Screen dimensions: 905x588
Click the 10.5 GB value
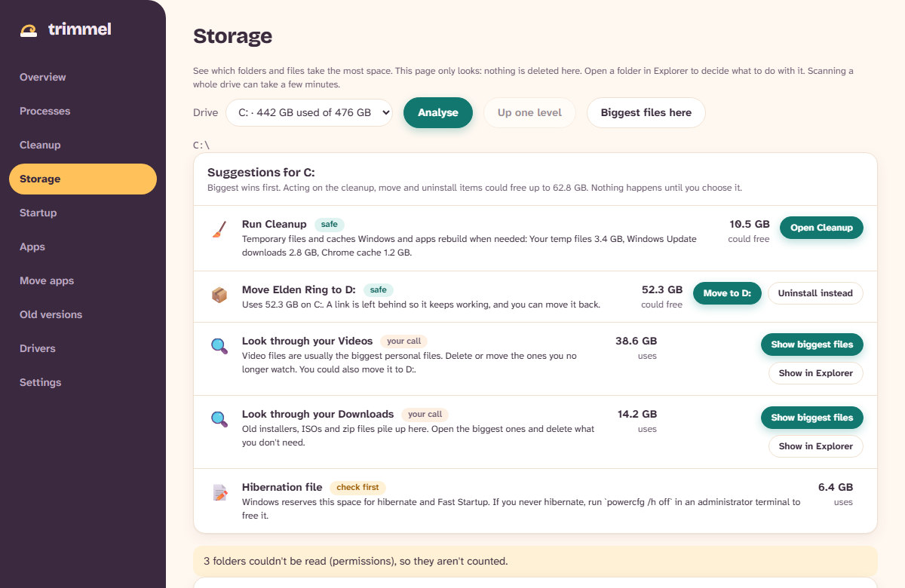[x=750, y=224]
